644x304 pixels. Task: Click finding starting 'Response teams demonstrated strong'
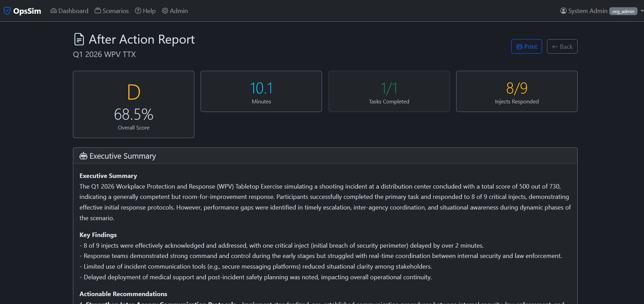(x=321, y=256)
